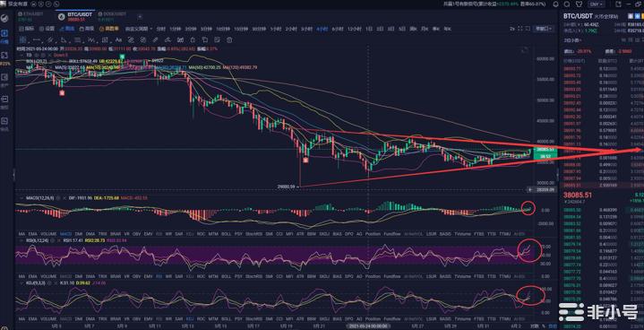Image resolution: width=644 pixels, height=330 pixels.
Task: Select the straight line drawing tool
Action: [x=36, y=39]
